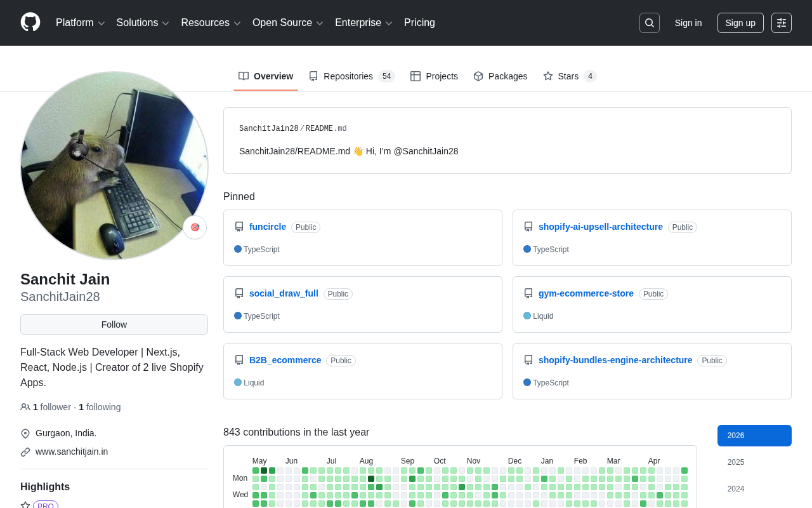The height and width of the screenshot is (508, 812).
Task: Click the GitHub logo icon
Action: (x=30, y=22)
